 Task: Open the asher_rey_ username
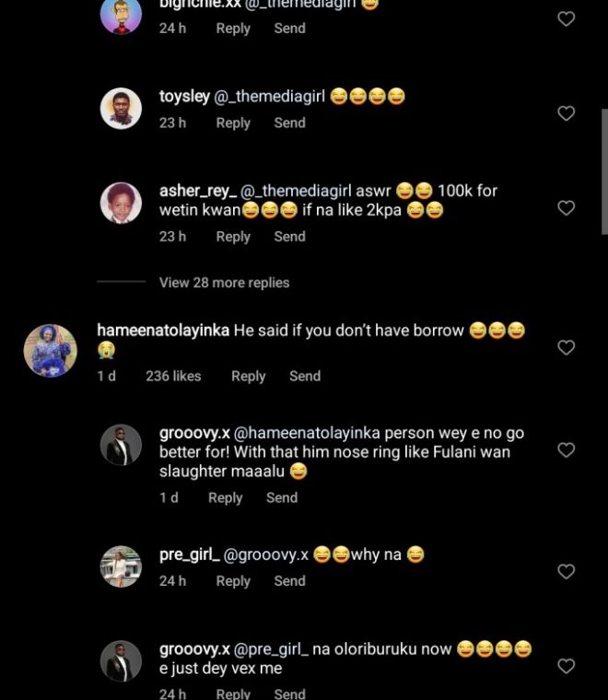click(x=197, y=191)
